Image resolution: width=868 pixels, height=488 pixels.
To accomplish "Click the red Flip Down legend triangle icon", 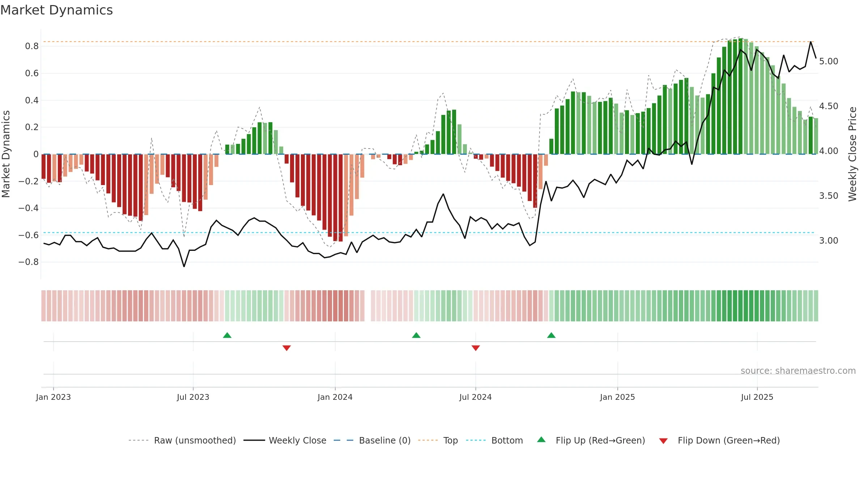I will pyautogui.click(x=663, y=441).
